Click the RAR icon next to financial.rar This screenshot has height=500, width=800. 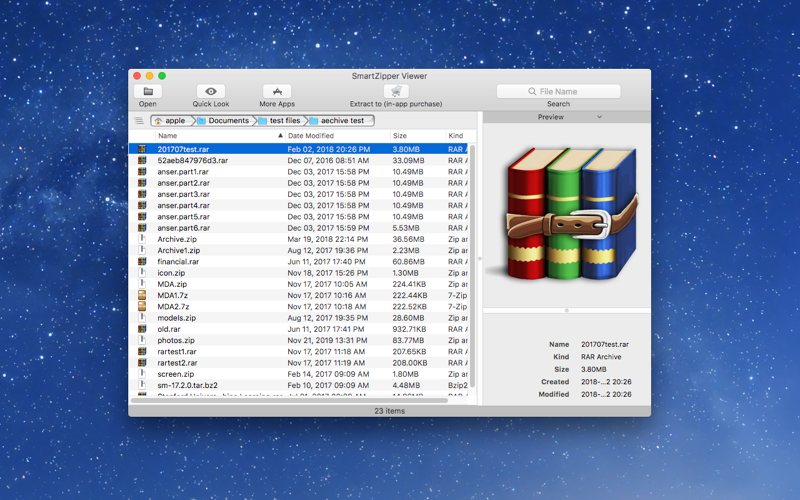tap(142, 261)
